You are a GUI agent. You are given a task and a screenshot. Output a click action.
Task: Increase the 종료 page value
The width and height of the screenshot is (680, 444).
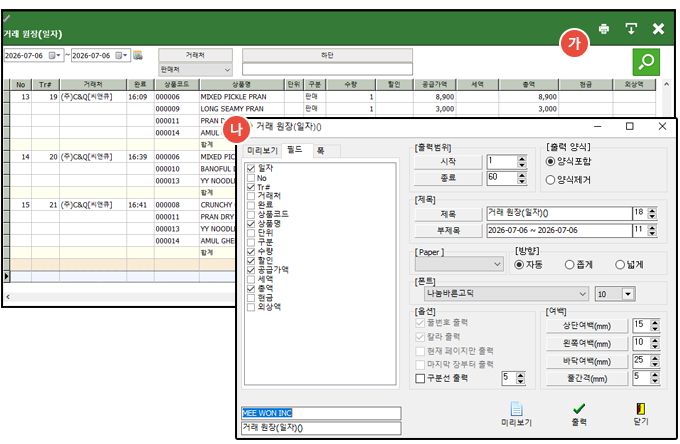pyautogui.click(x=522, y=175)
